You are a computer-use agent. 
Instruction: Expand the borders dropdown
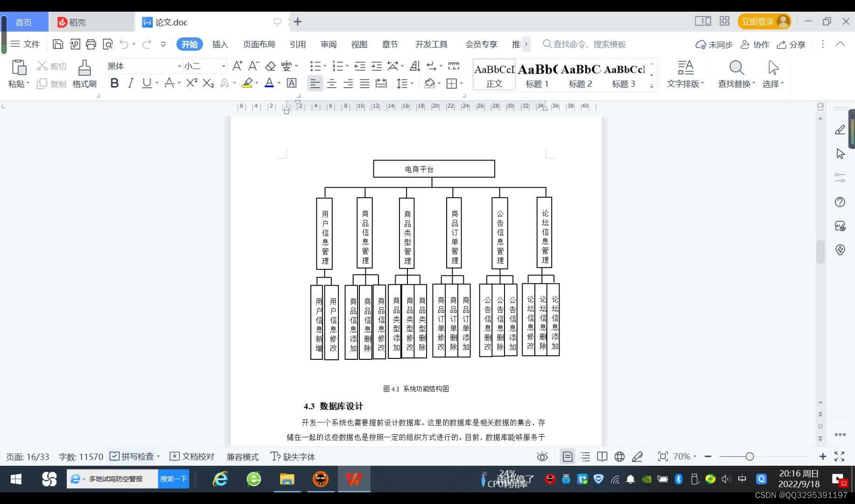click(461, 84)
